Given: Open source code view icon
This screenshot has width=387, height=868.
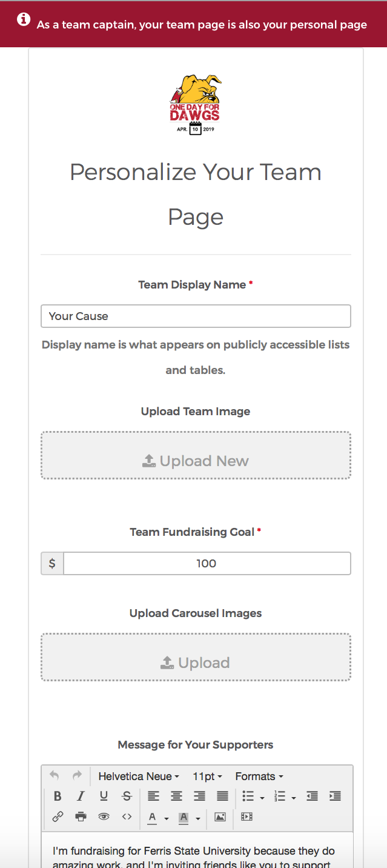Looking at the screenshot, I should (x=127, y=816).
